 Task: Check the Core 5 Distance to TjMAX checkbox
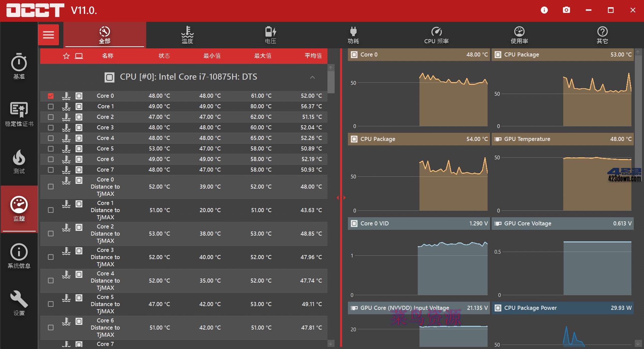(51, 304)
